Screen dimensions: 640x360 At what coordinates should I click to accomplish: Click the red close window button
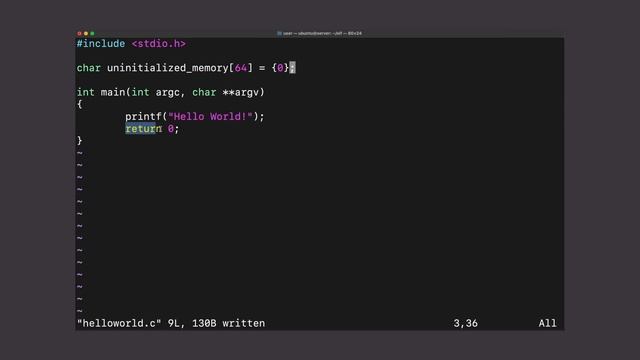(79, 33)
